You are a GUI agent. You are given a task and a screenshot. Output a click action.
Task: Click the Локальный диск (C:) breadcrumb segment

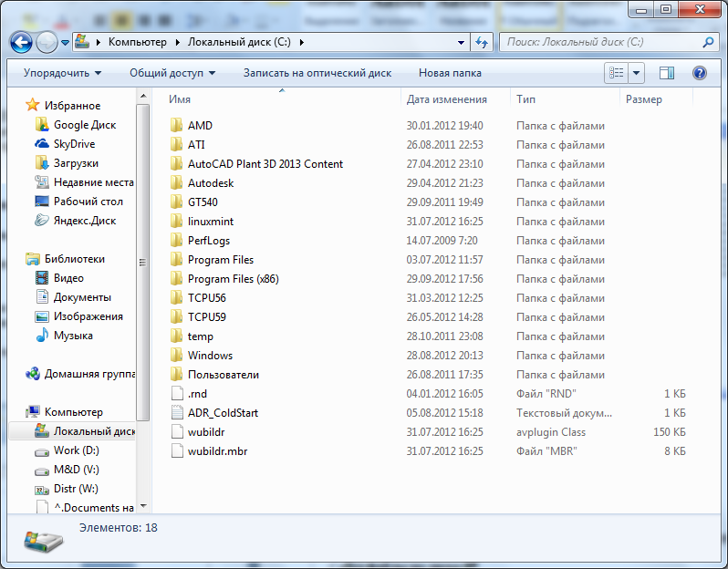click(239, 42)
